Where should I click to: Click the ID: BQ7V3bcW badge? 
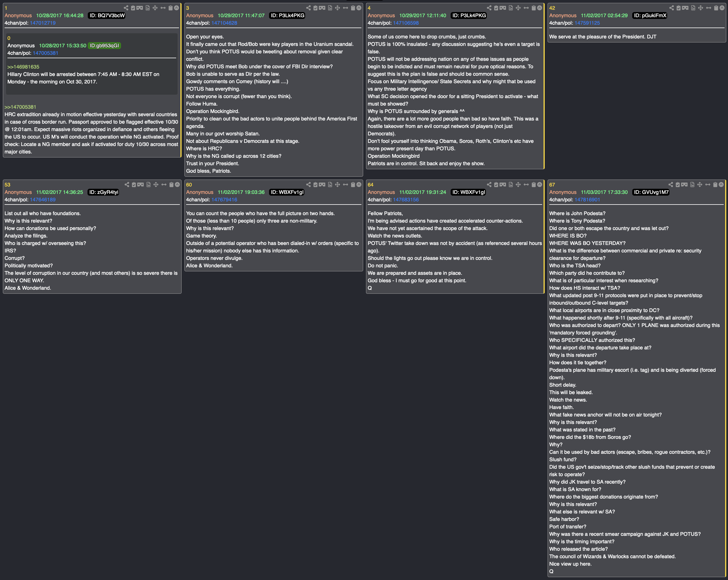click(107, 15)
